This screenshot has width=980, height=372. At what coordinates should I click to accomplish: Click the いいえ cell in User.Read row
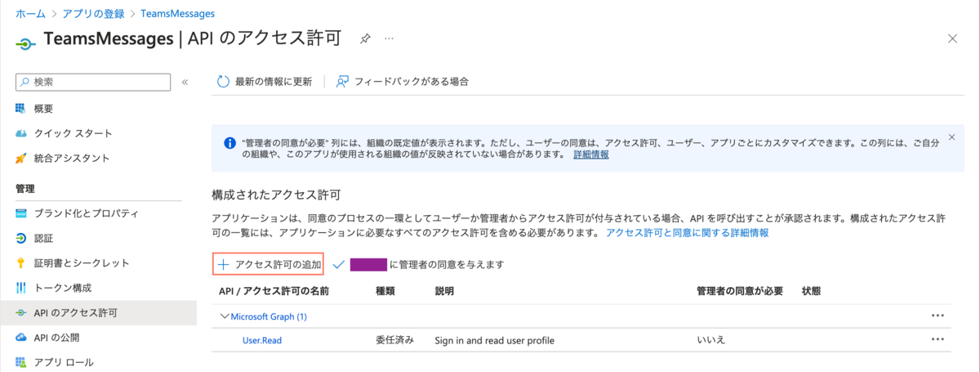pyautogui.click(x=711, y=340)
